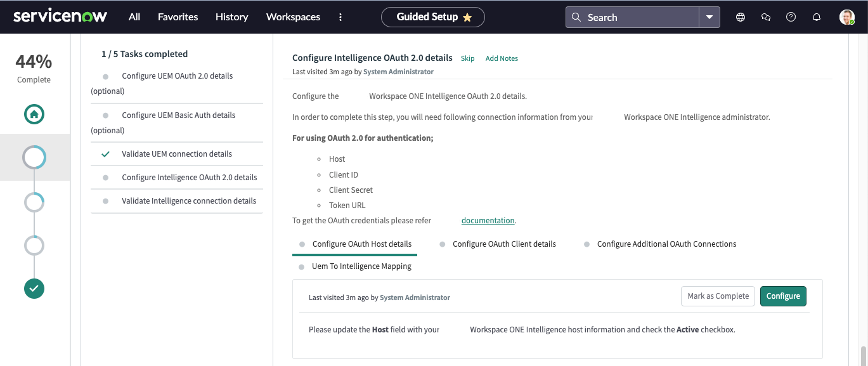The image size is (868, 366).
Task: Open the More options kebab menu
Action: [x=340, y=17]
